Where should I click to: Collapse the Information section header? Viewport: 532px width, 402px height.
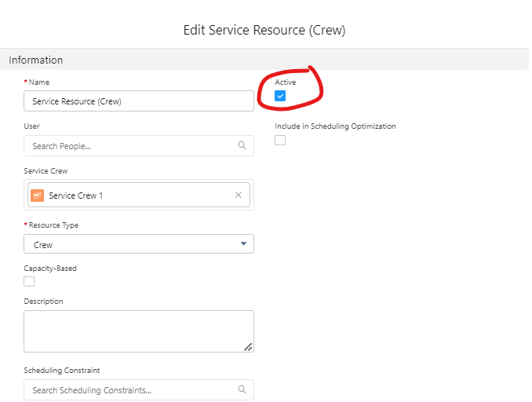pos(36,60)
